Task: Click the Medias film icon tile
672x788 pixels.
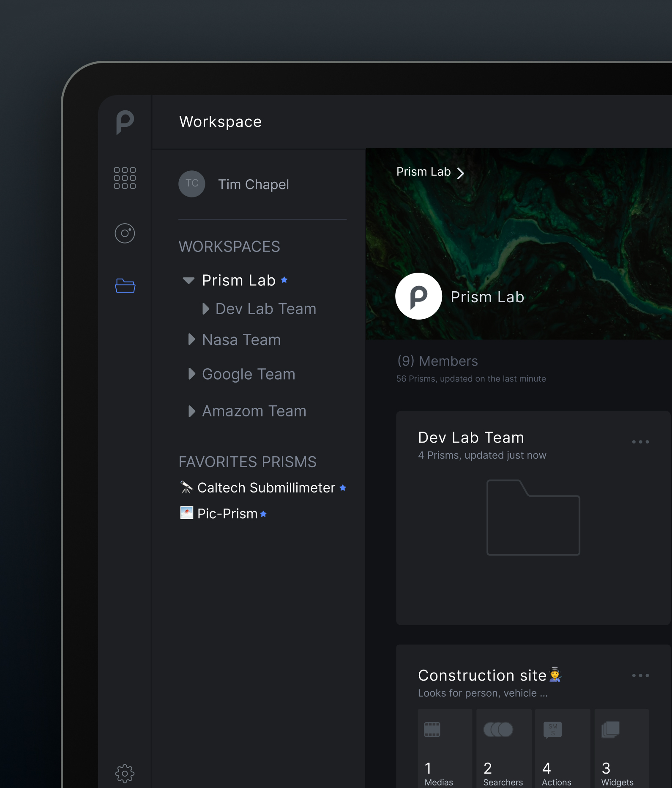Action: [432, 729]
